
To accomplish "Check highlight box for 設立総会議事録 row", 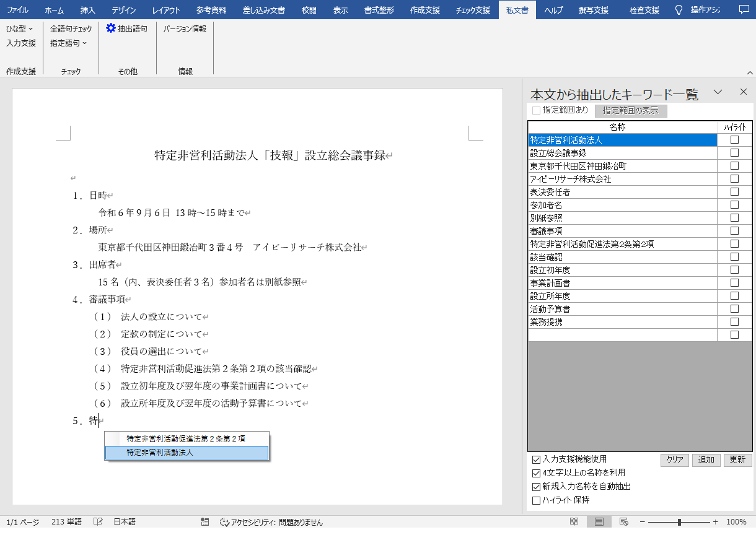I will pyautogui.click(x=734, y=153).
